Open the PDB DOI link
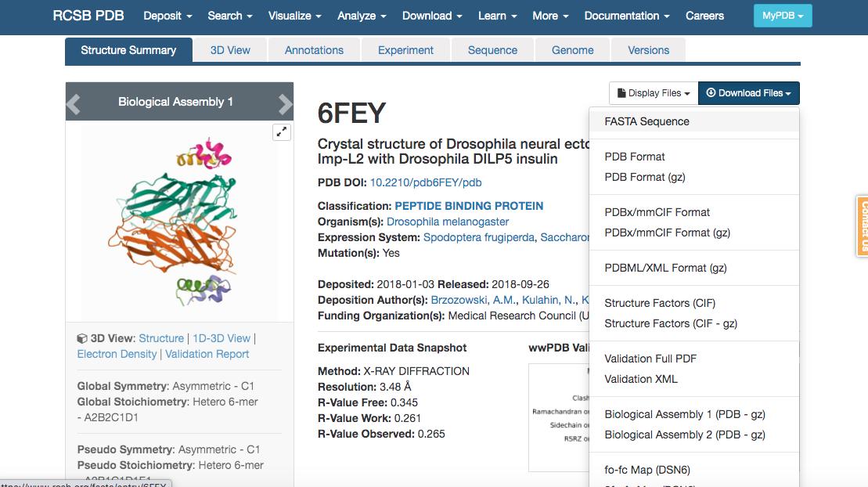This screenshot has width=868, height=487. point(426,182)
